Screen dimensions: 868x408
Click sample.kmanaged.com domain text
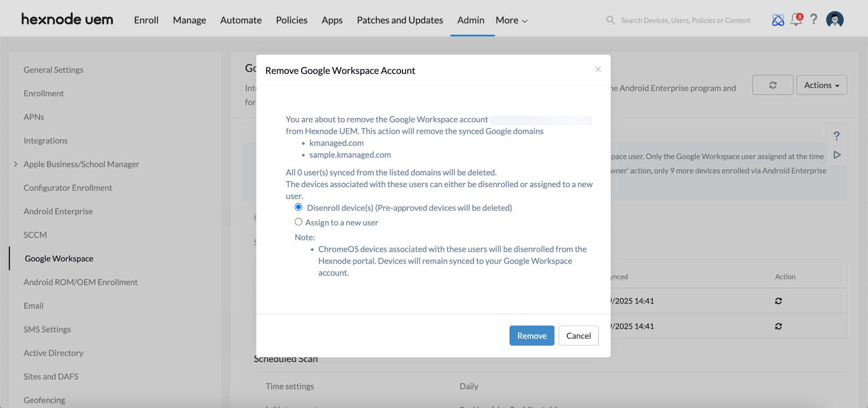pyautogui.click(x=350, y=155)
